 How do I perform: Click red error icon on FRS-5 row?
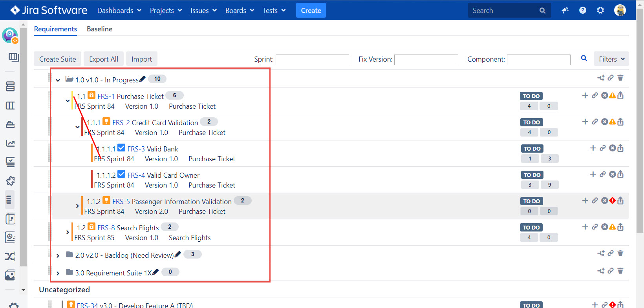613,200
